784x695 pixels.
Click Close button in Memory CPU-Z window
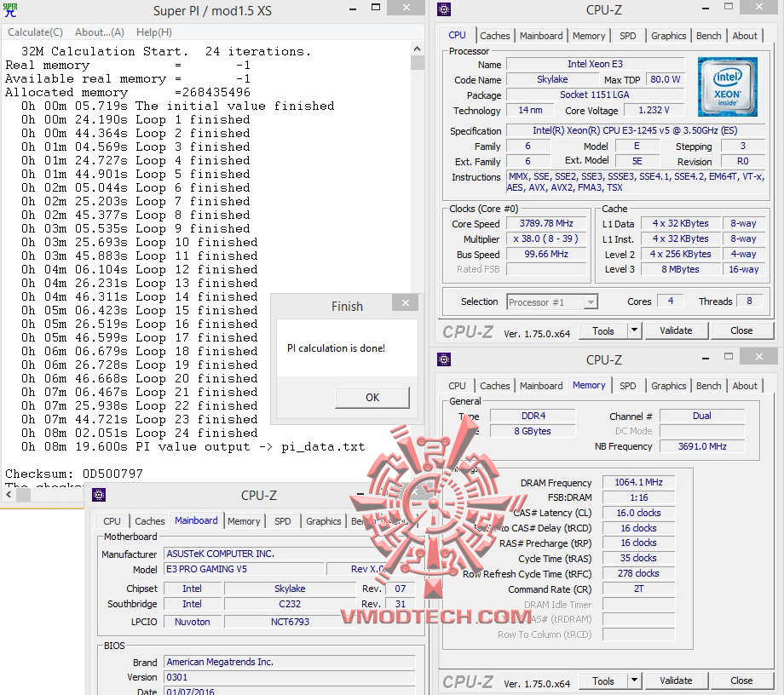click(x=741, y=681)
